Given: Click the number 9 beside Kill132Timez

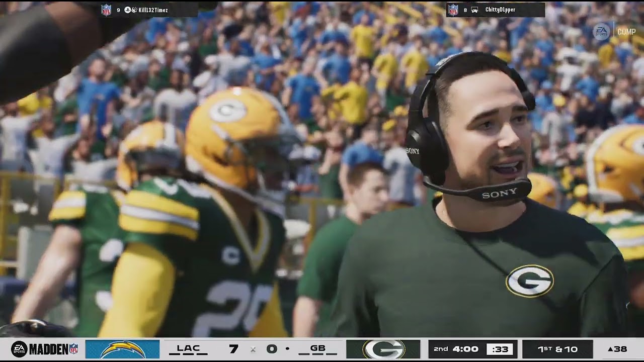Looking at the screenshot, I should pyautogui.click(x=118, y=10).
